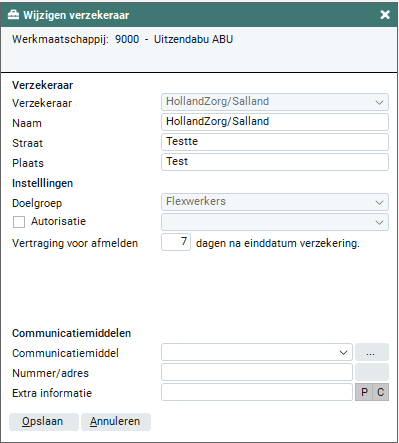Open the Doelgroep Flexwerkers dropdown
The height and width of the screenshot is (443, 399).
pyautogui.click(x=275, y=202)
